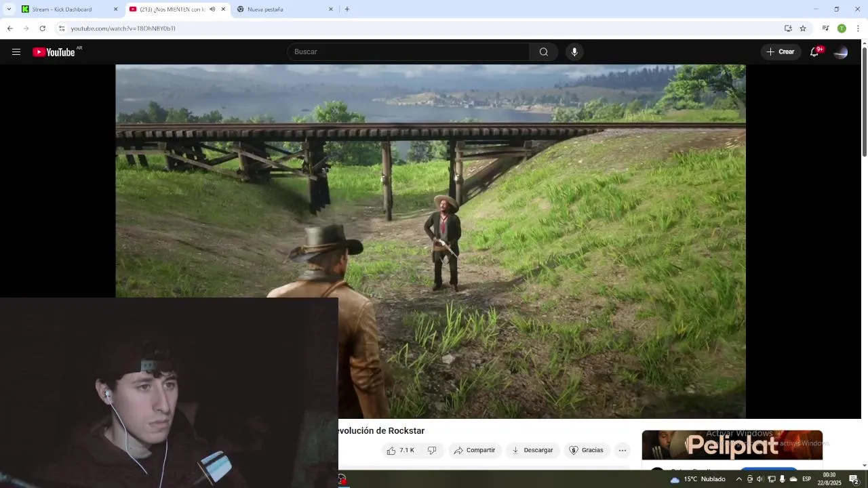View site information icon in address bar
Screen dimensions: 868x488
61,28
